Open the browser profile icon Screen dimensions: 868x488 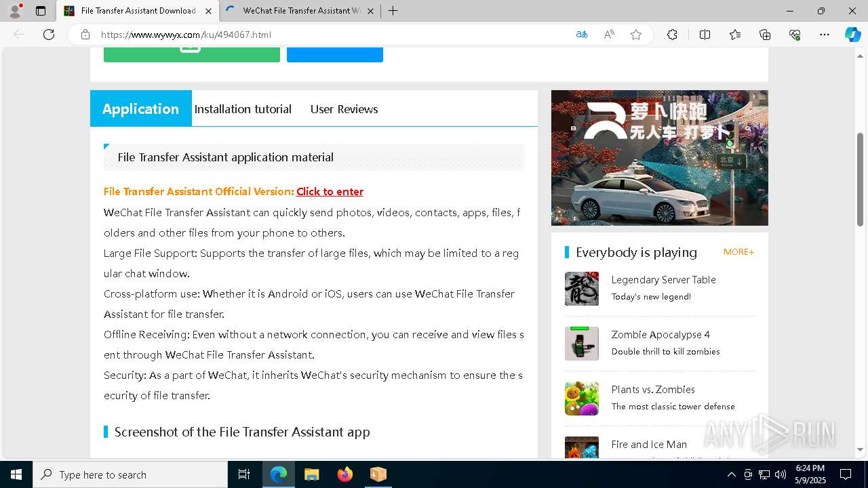coord(15,11)
